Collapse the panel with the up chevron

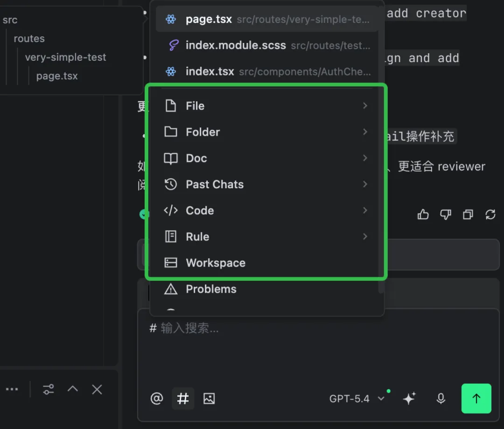click(73, 389)
